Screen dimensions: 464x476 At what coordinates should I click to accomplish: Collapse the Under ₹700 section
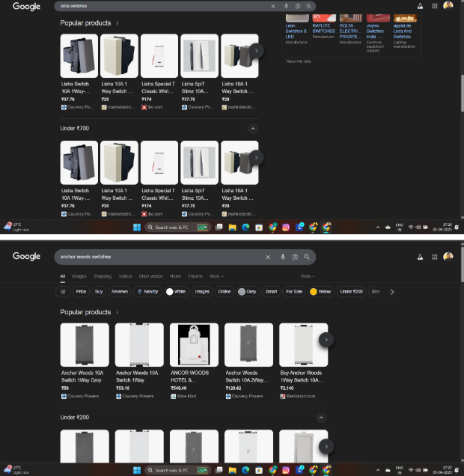[253, 129]
